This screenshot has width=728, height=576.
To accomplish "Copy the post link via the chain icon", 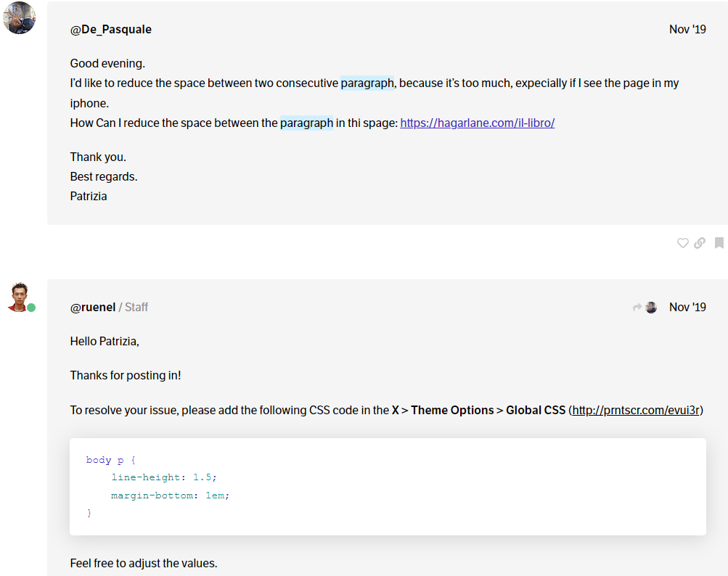I will (x=700, y=243).
